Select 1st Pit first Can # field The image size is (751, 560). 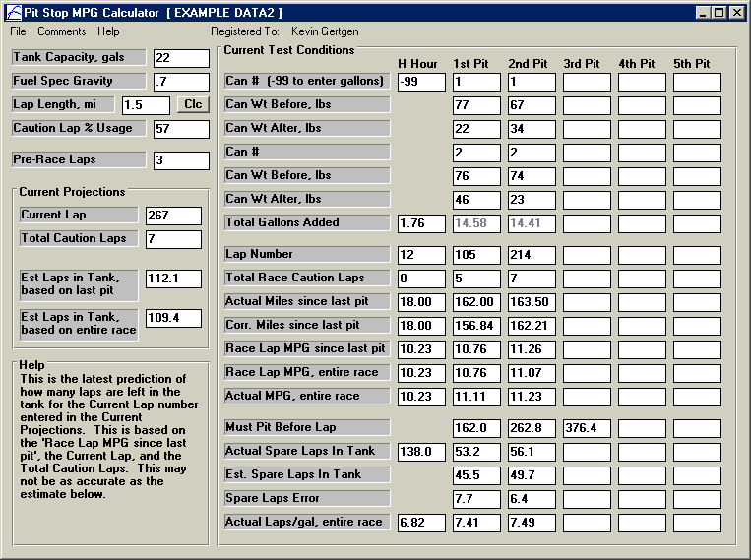476,82
